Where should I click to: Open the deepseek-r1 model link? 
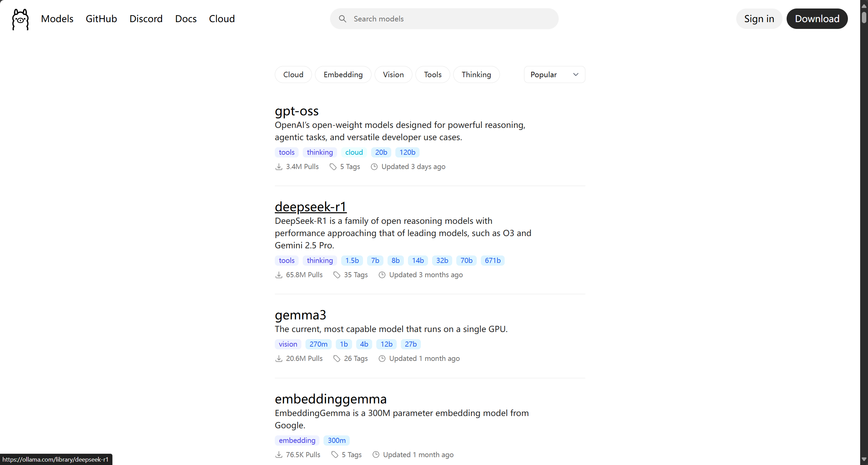tap(311, 207)
